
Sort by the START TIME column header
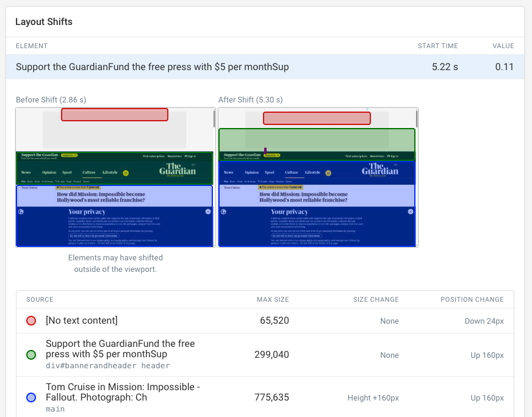437,46
